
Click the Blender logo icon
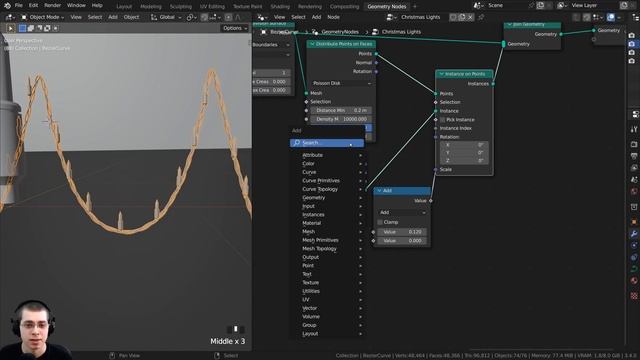[7, 5]
